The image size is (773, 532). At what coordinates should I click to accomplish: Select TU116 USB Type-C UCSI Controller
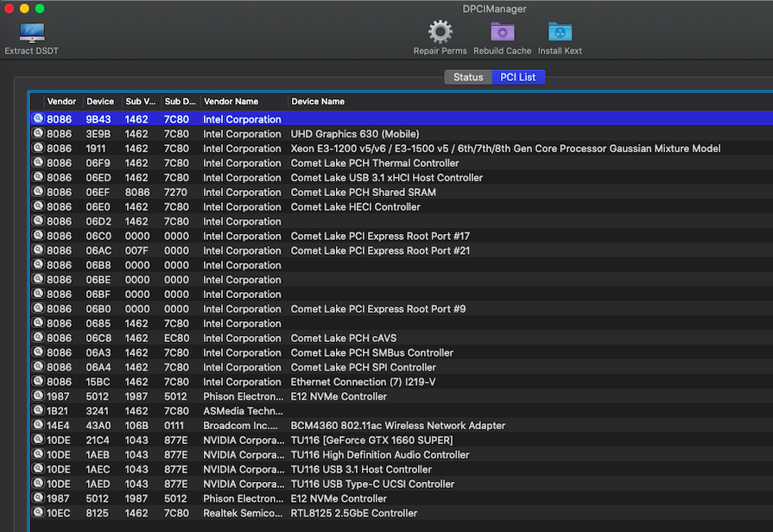pos(373,484)
